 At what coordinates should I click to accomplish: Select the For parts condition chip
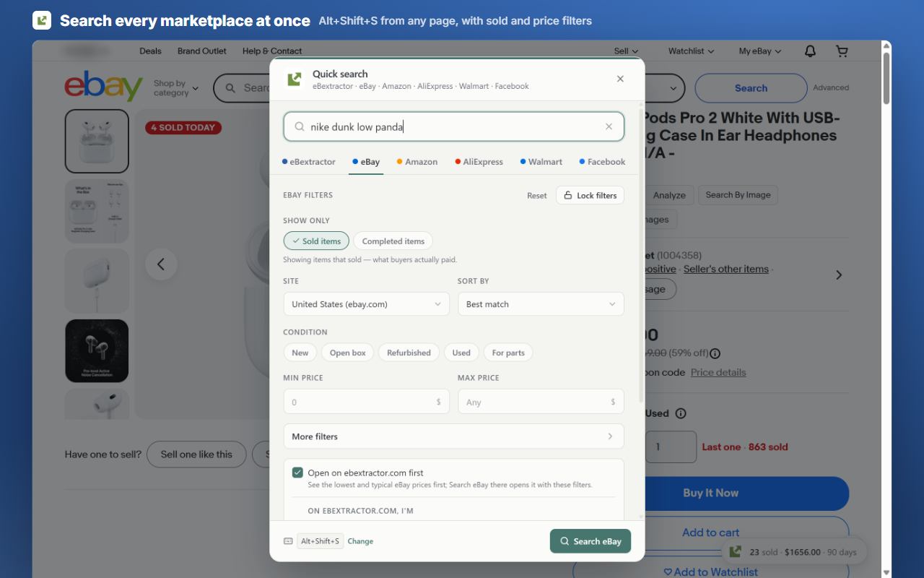[508, 353]
